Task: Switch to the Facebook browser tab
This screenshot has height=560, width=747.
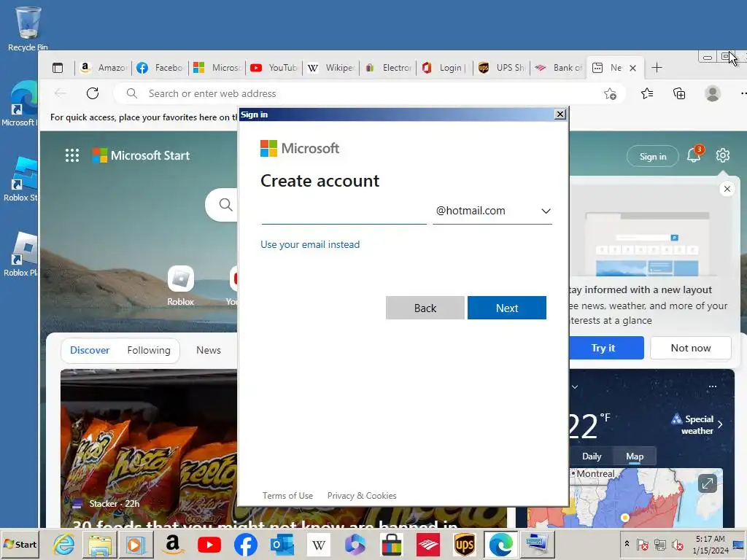Action: click(x=160, y=68)
